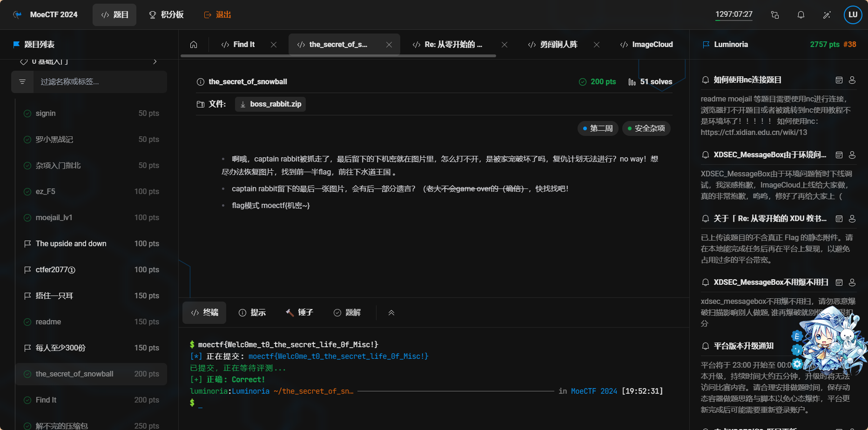868x430 pixels.
Task: Open the 锤子 hammer tool
Action: click(299, 313)
